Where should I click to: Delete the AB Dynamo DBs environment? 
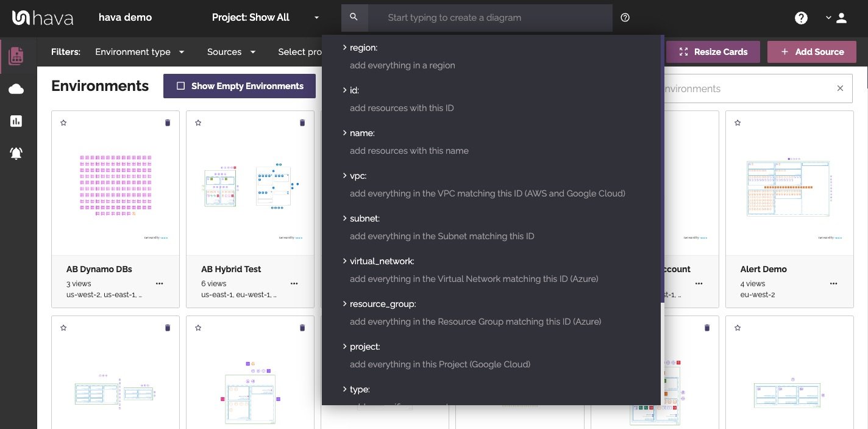click(x=168, y=123)
